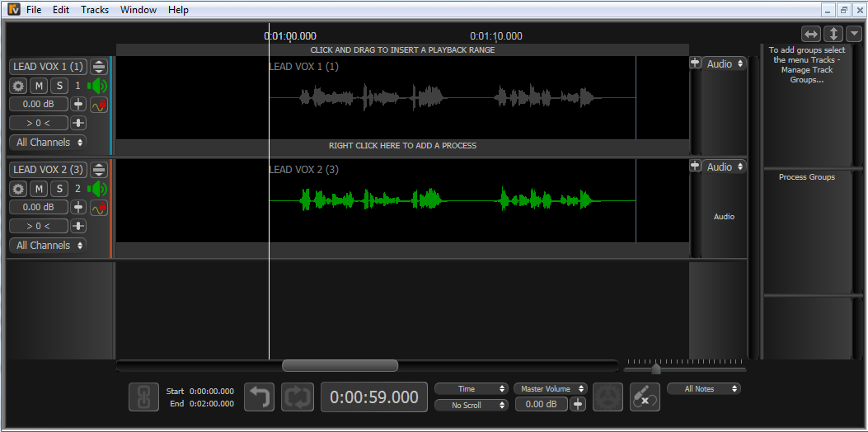Viewport: 868px width, 432px height.
Task: Open the Tracks menu
Action: coord(95,10)
